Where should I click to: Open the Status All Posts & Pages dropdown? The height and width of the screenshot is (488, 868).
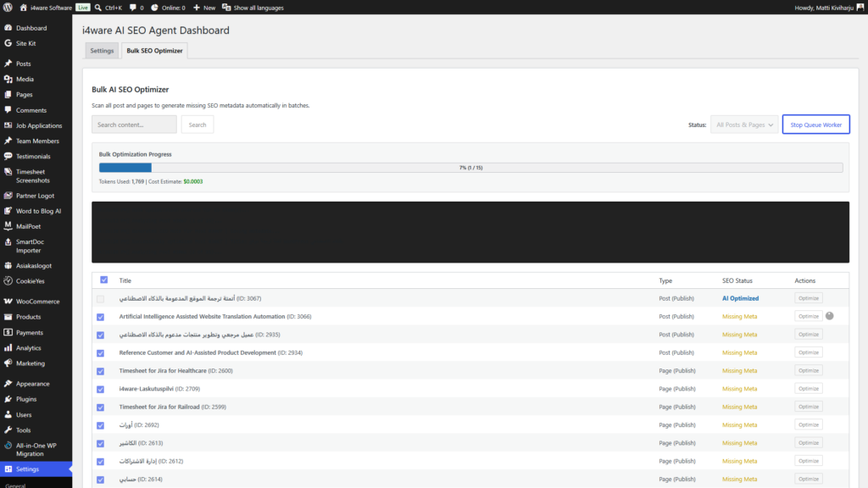pyautogui.click(x=744, y=125)
